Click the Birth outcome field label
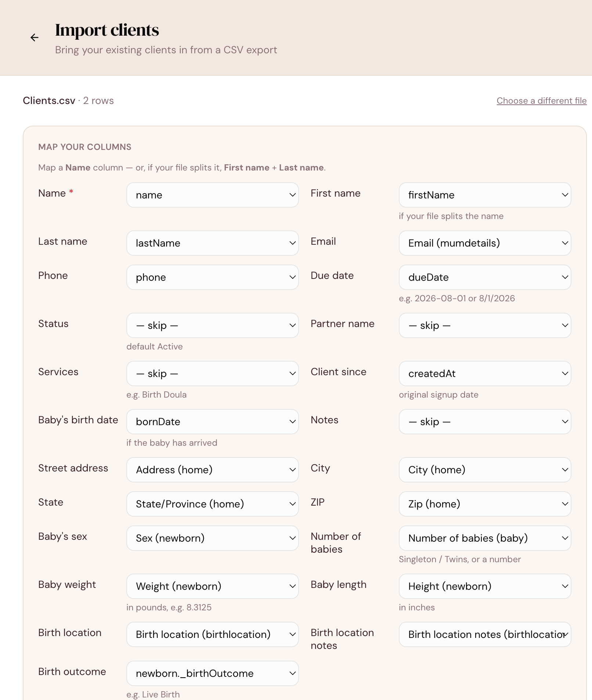Image resolution: width=592 pixels, height=700 pixels. coord(72,672)
